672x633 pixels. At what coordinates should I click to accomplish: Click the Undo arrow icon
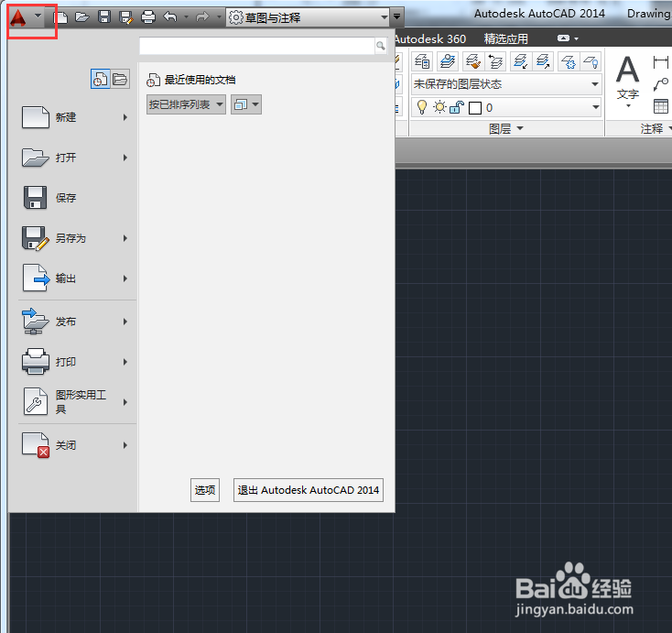click(x=170, y=17)
